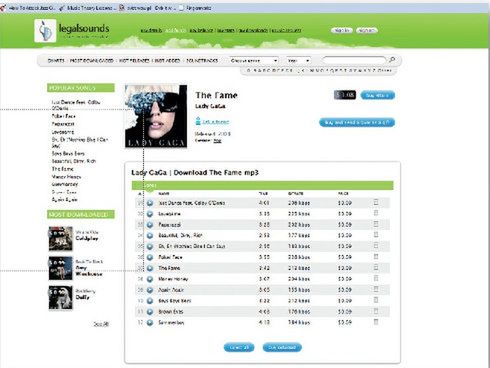Click the Sign in button in header

click(x=342, y=30)
